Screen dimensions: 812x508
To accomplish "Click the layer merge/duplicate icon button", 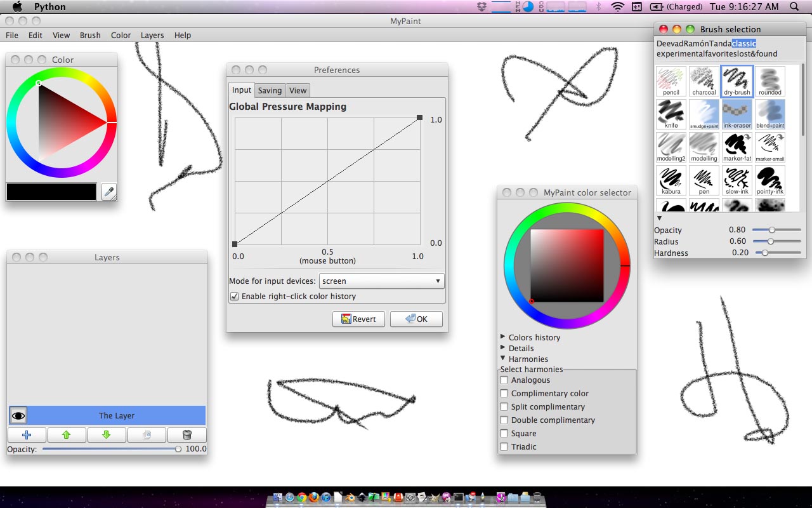I will pyautogui.click(x=147, y=435).
